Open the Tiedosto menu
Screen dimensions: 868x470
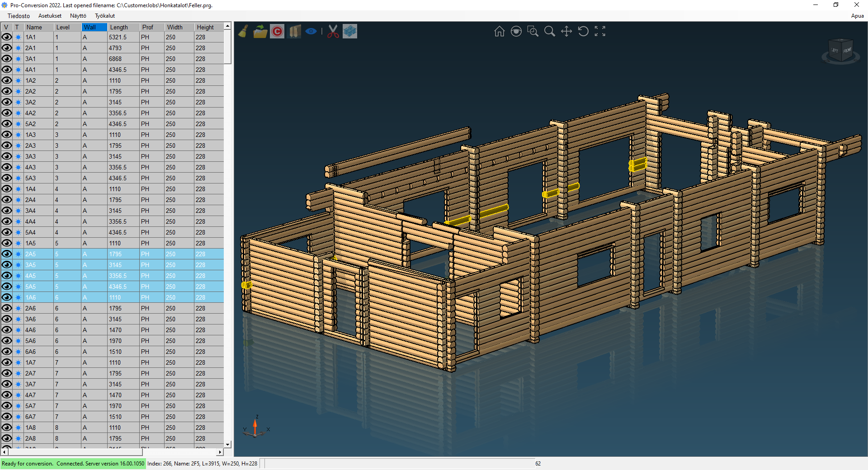click(19, 16)
